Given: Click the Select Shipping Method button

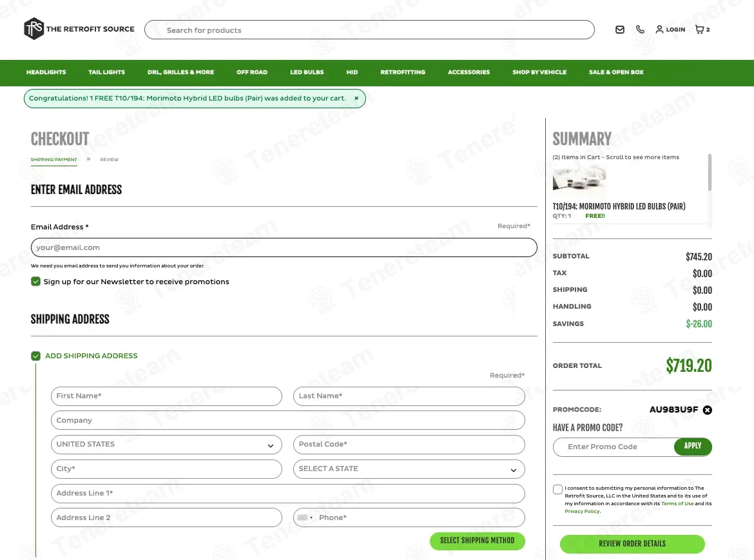Looking at the screenshot, I should (477, 541).
